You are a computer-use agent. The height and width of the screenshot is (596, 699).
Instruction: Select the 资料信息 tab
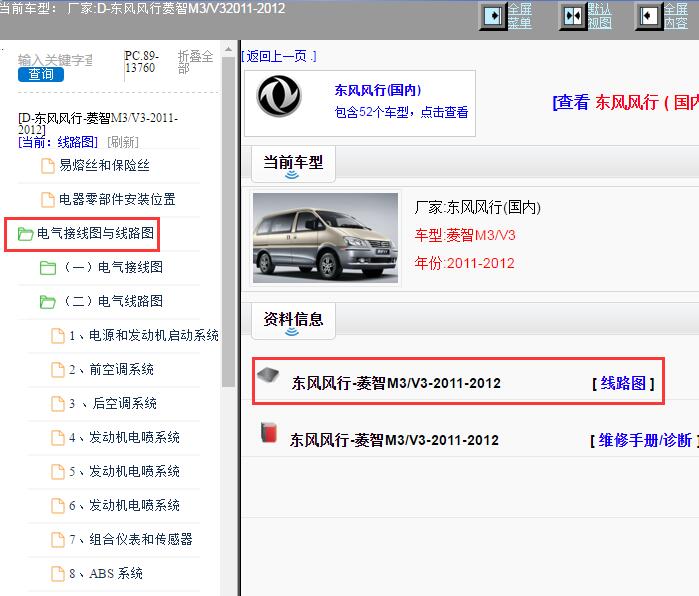(x=293, y=321)
